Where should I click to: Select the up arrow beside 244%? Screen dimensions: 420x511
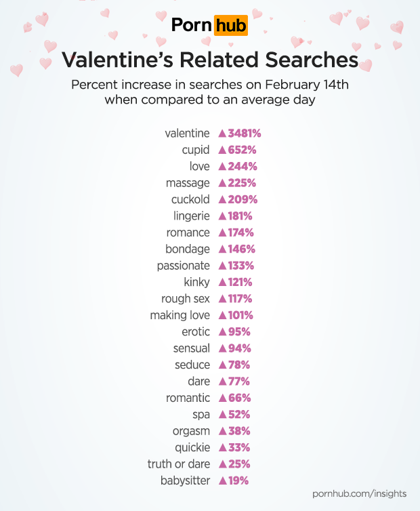tap(222, 167)
